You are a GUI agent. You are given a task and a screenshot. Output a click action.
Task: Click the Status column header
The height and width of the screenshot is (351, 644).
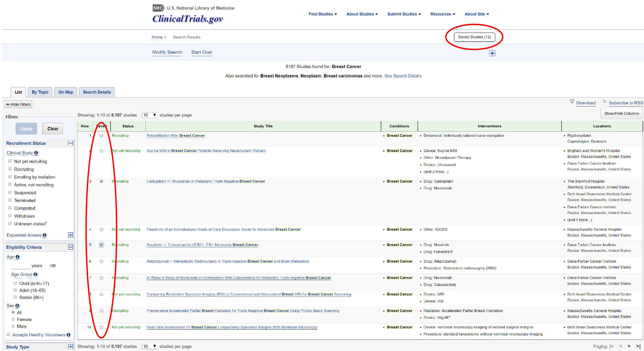coord(128,126)
